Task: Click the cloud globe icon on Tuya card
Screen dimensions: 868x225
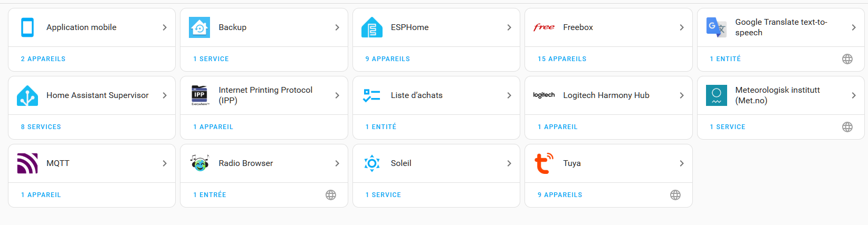Action: [x=675, y=195]
